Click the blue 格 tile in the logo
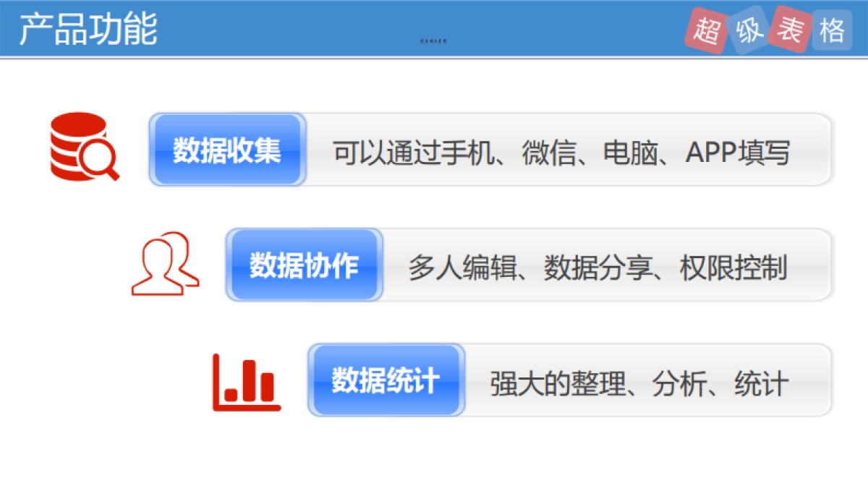This screenshot has height=488, width=868. click(830, 30)
